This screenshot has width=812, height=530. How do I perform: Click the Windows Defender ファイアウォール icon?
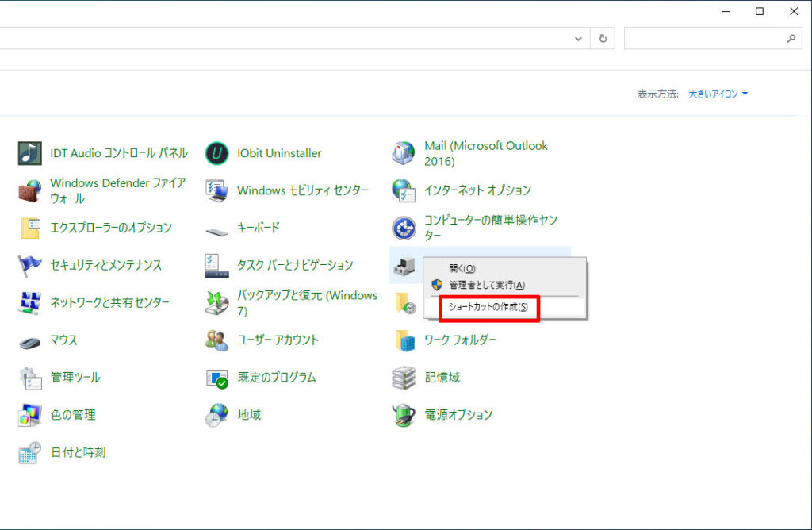click(30, 190)
